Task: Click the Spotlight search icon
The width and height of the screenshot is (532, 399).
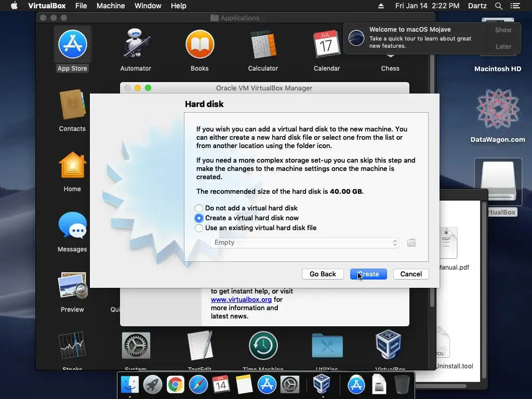Action: 498,6
